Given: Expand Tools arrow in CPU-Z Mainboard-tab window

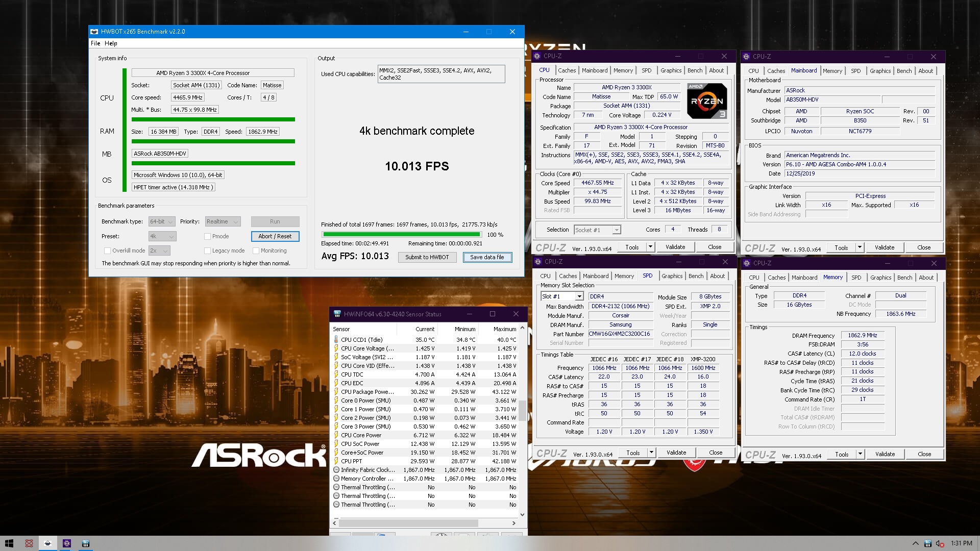Looking at the screenshot, I should (x=860, y=247).
